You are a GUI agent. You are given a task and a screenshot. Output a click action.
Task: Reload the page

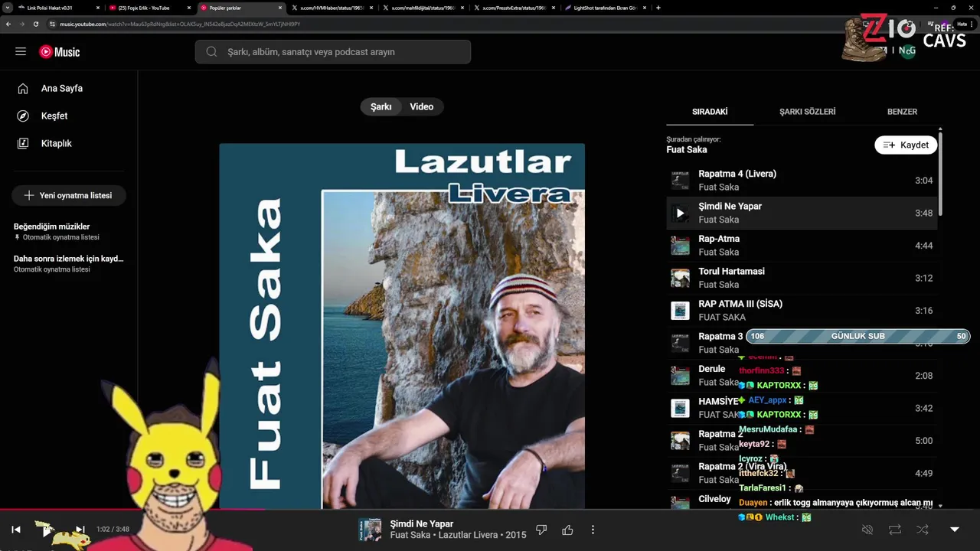(x=35, y=24)
